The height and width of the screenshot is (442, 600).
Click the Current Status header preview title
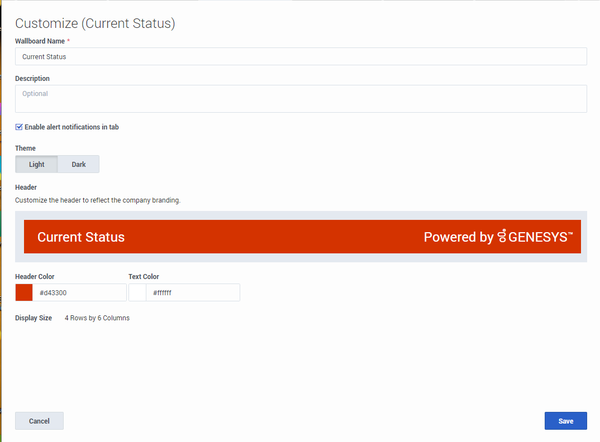(x=81, y=237)
